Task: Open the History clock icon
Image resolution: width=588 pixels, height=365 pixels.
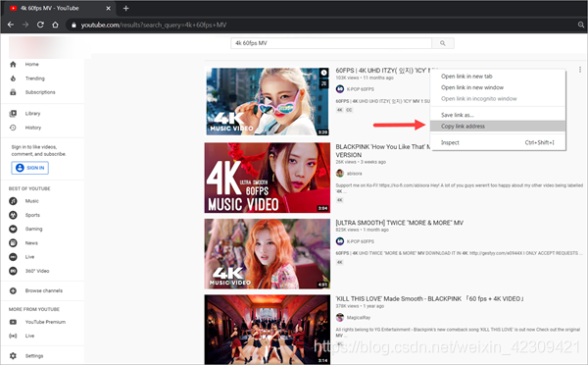Action: click(x=13, y=128)
